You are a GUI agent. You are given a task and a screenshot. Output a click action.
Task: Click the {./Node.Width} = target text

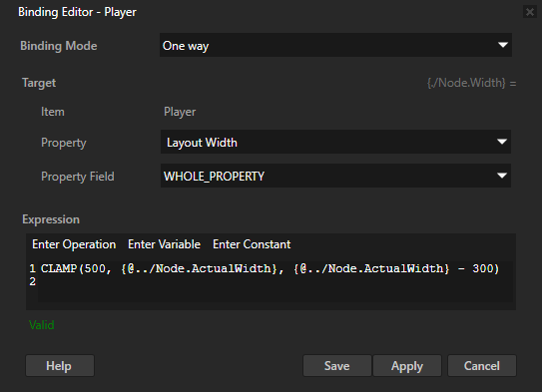(x=471, y=83)
